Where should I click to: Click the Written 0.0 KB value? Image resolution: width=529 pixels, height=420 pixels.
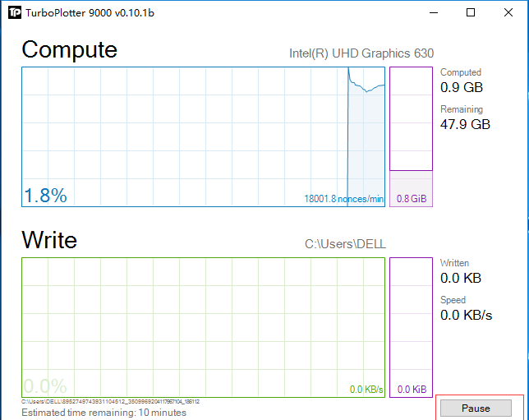462,279
